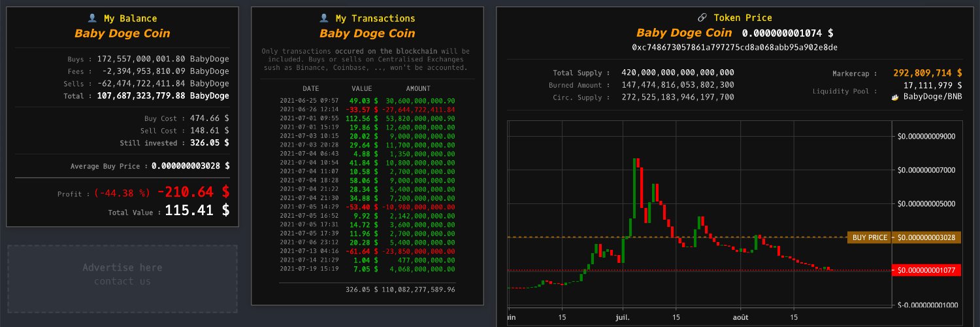Click the red current price tag $0.000000001077
This screenshot has height=327, width=980.
[926, 270]
